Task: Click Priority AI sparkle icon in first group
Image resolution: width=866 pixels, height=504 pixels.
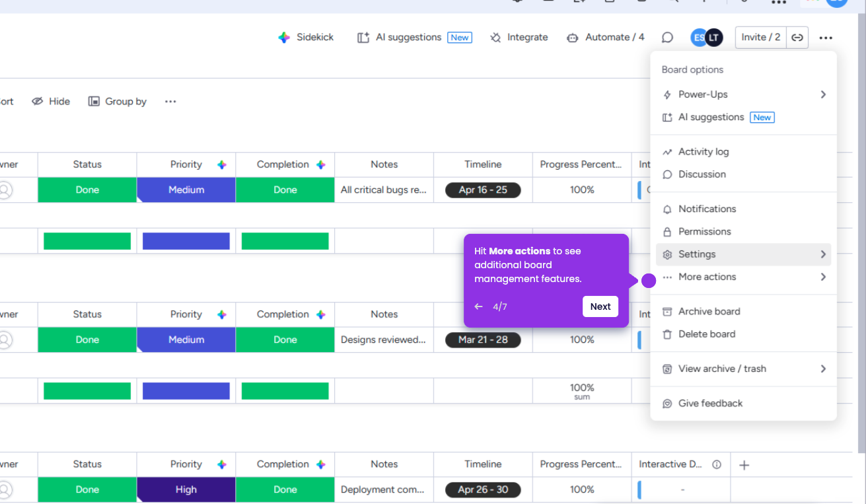Action: click(222, 165)
